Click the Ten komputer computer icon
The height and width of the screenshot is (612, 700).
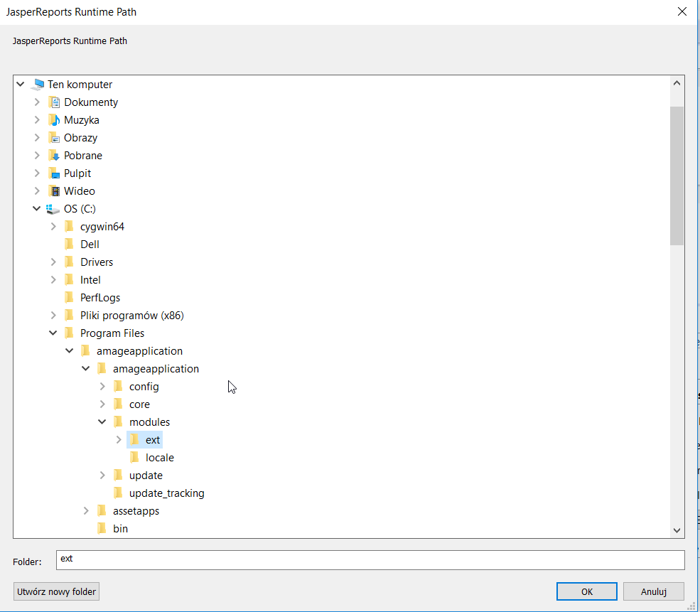[38, 85]
